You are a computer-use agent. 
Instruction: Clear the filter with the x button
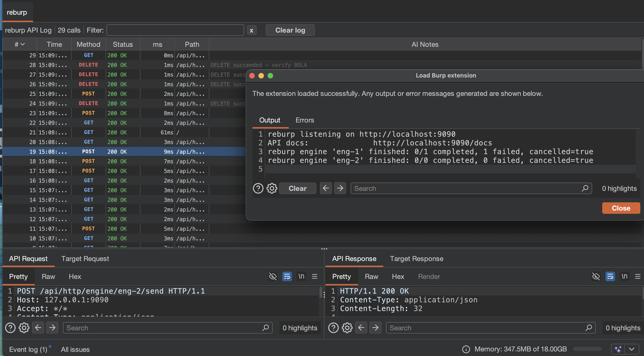pyautogui.click(x=252, y=30)
